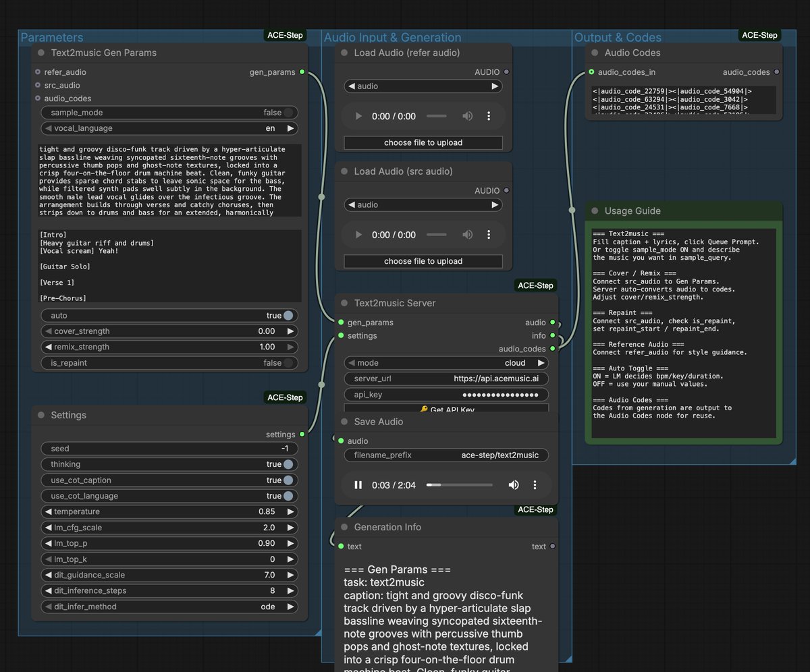Click choose file to upload for refer audio
Screen dimensions: 810x672
423,142
